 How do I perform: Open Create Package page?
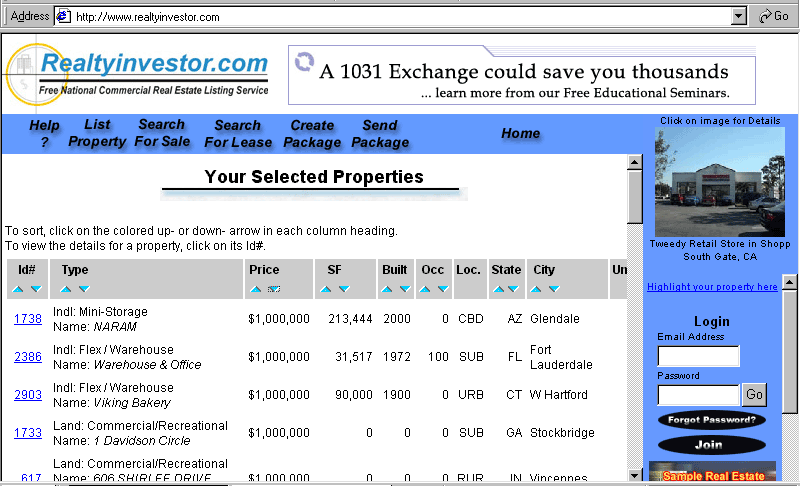(x=312, y=134)
